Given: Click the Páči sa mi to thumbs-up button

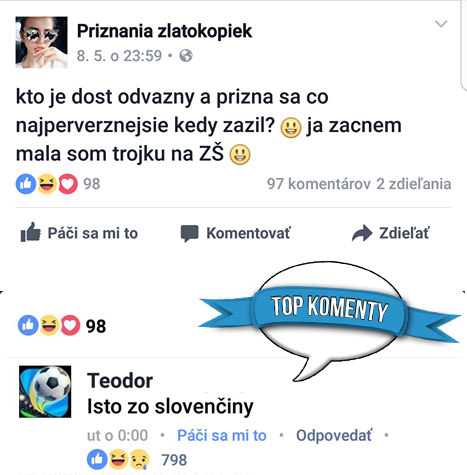Looking at the screenshot, I should [x=79, y=232].
